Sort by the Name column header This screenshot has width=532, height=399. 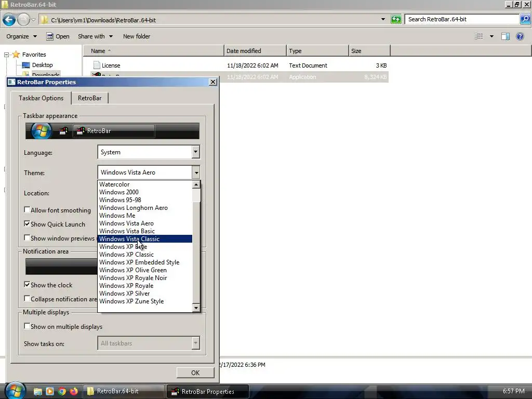tap(154, 51)
